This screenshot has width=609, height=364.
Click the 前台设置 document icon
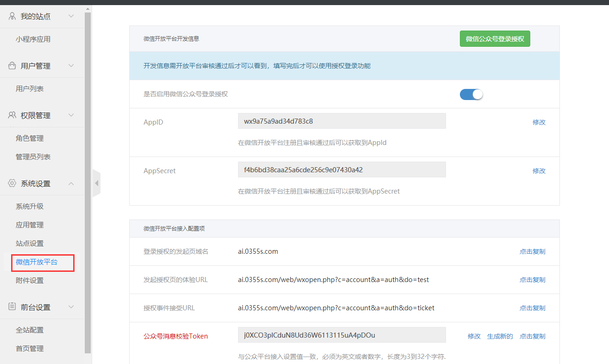click(x=12, y=307)
